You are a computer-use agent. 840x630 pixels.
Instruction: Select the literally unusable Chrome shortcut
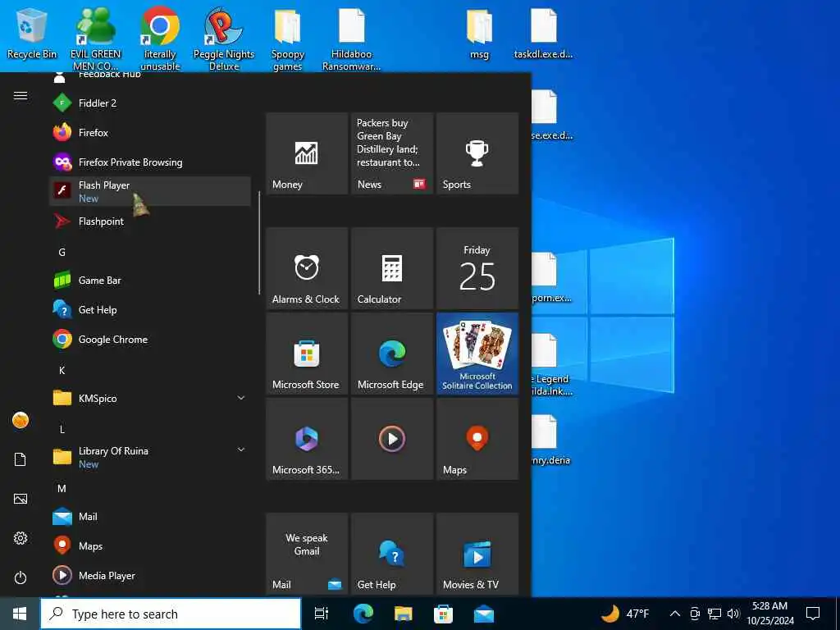[160, 39]
